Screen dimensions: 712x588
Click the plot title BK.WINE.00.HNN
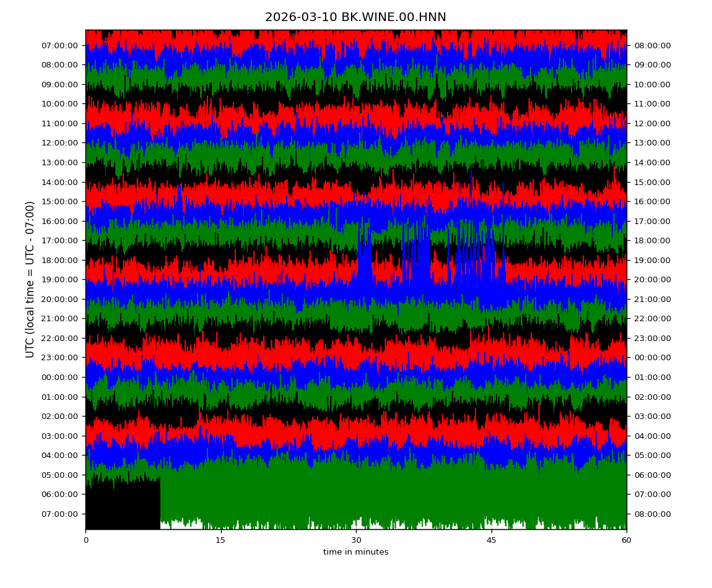pyautogui.click(x=355, y=17)
